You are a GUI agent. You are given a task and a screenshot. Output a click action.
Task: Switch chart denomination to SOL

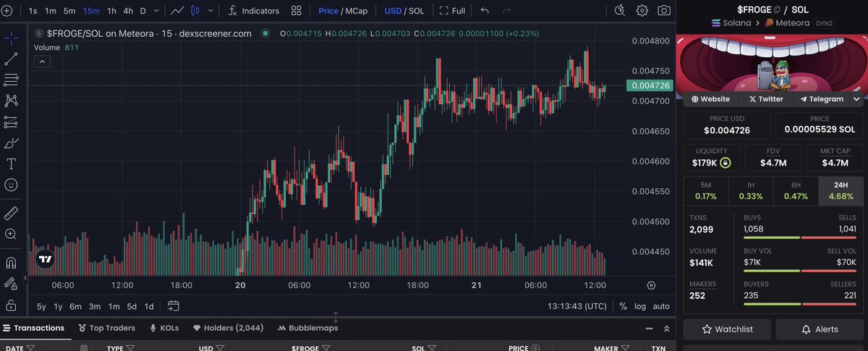coord(416,11)
